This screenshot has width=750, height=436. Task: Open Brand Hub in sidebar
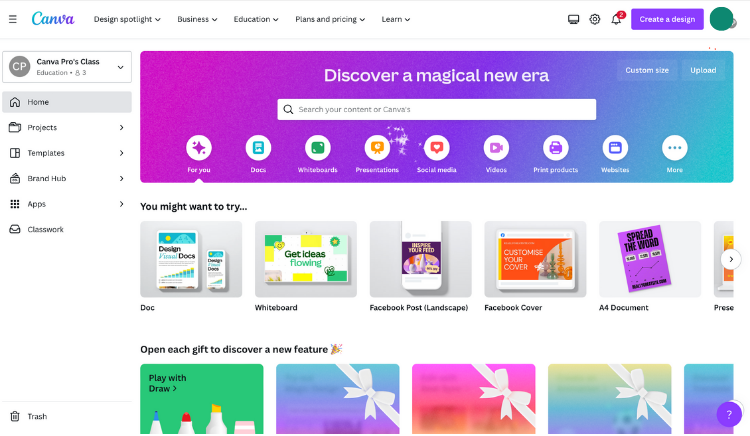coord(67,178)
